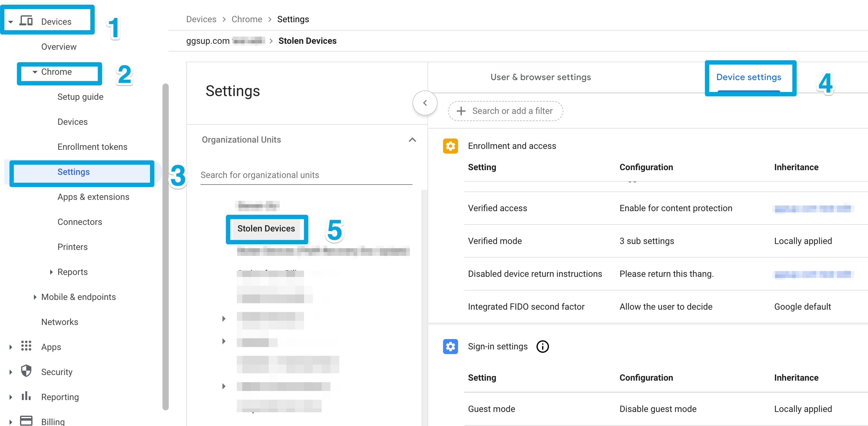Open Disabled device return instructions setting
Viewport: 868px width, 426px height.
(x=666, y=274)
